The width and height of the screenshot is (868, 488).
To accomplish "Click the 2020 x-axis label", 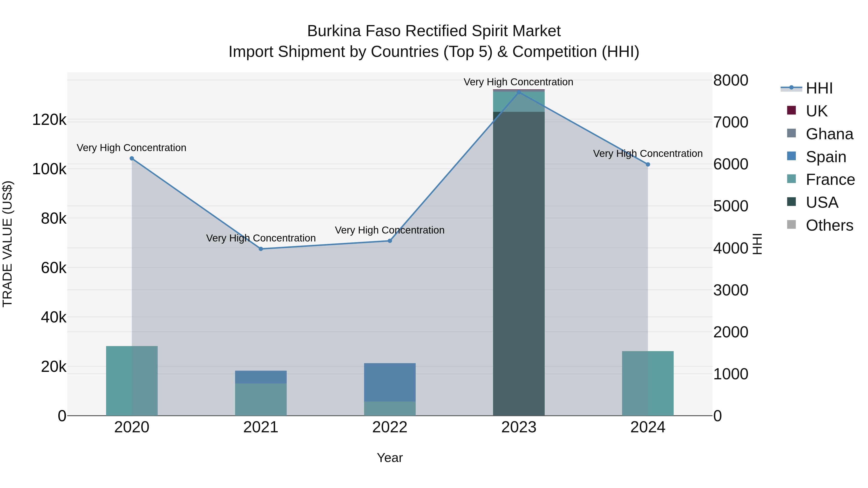I will point(132,427).
